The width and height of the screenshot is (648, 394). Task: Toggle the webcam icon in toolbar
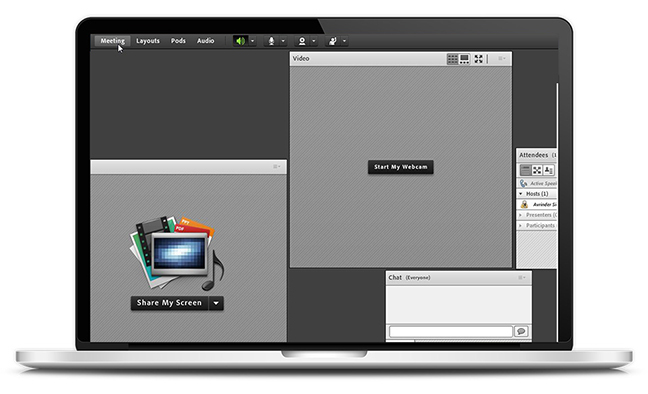pyautogui.click(x=302, y=41)
